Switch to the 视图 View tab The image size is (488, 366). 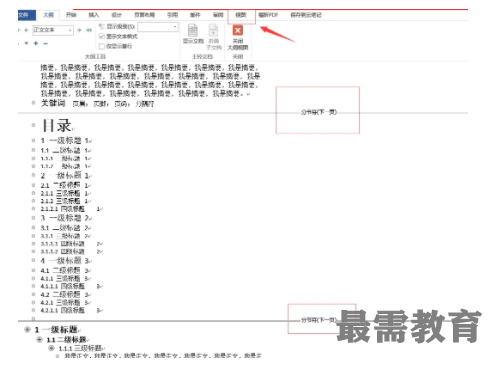click(x=241, y=15)
